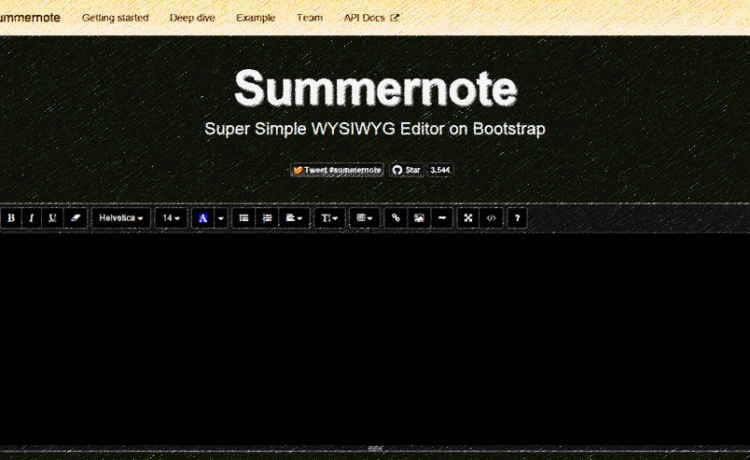The width and height of the screenshot is (750, 460).
Task: Click the eraser remove-format icon
Action: pyautogui.click(x=76, y=218)
